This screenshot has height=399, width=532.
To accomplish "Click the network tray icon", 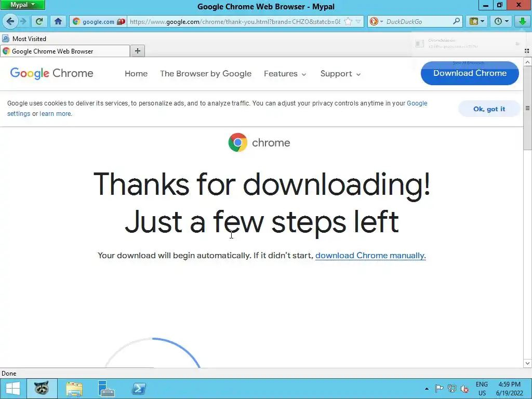I will click(x=451, y=389).
